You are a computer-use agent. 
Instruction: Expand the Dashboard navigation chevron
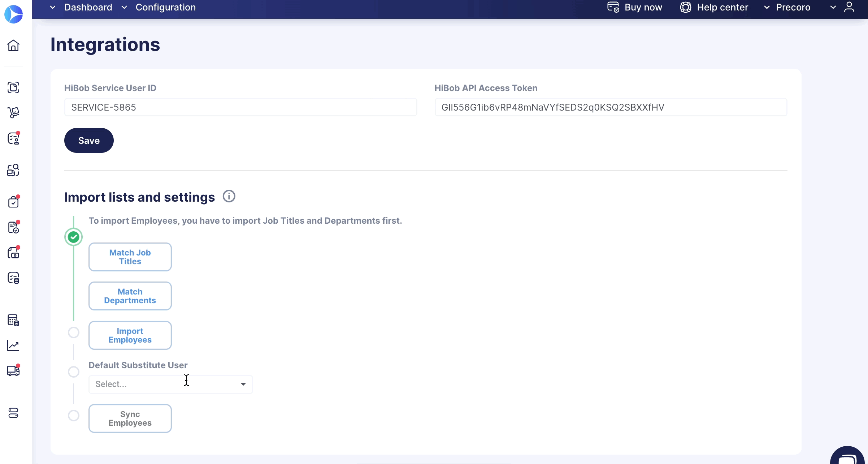pyautogui.click(x=53, y=7)
